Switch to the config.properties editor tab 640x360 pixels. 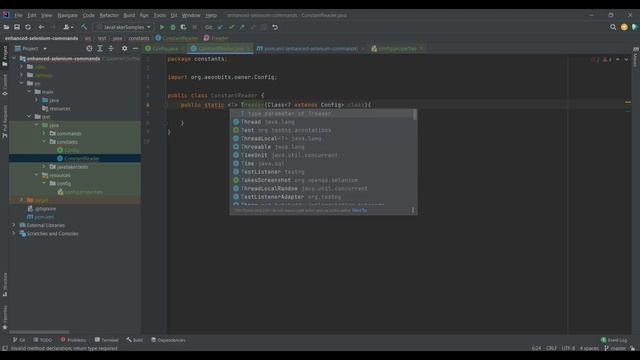(x=397, y=49)
